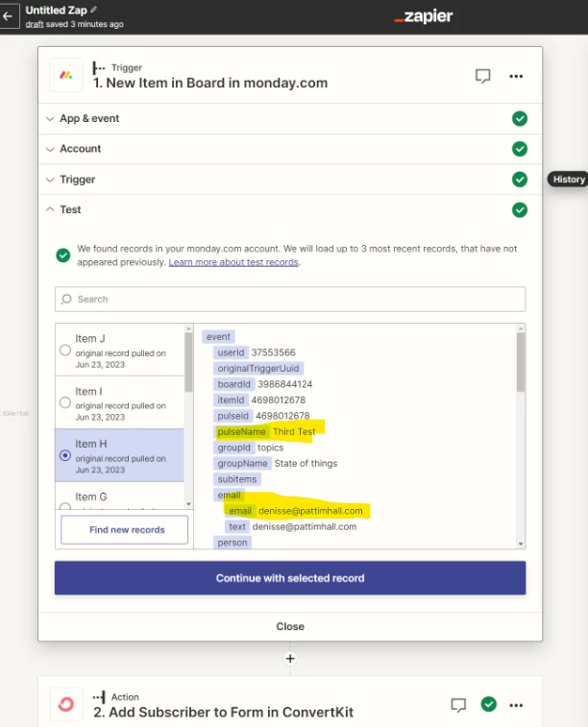Image resolution: width=588 pixels, height=727 pixels.
Task: Expand the Account section
Action: tap(50, 149)
